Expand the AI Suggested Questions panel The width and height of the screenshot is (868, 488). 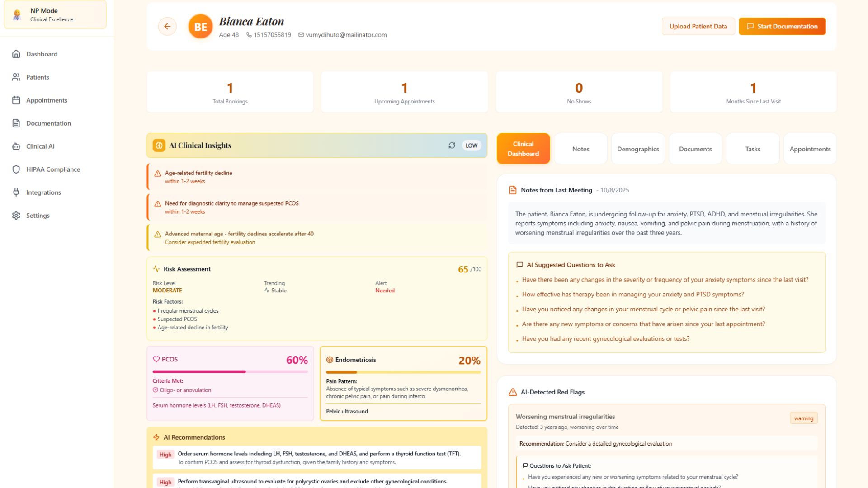[569, 265]
